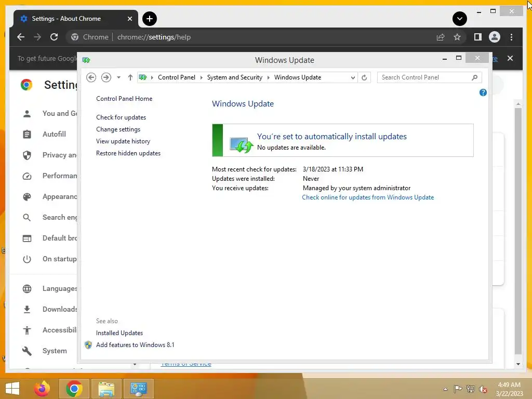Open Default browser settings section

click(x=49, y=238)
